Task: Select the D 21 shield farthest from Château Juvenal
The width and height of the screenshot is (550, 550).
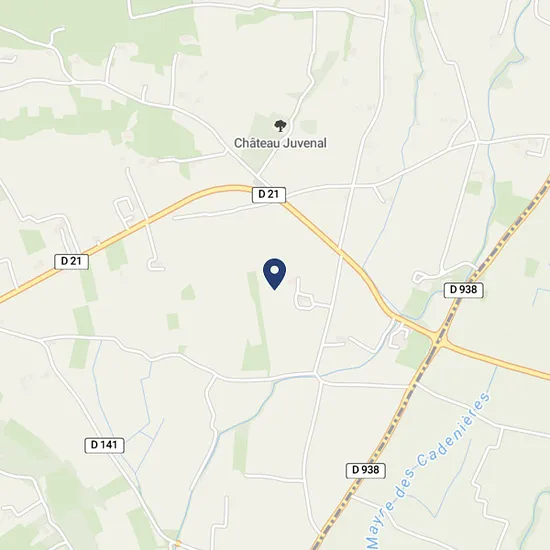Action: coord(72,262)
